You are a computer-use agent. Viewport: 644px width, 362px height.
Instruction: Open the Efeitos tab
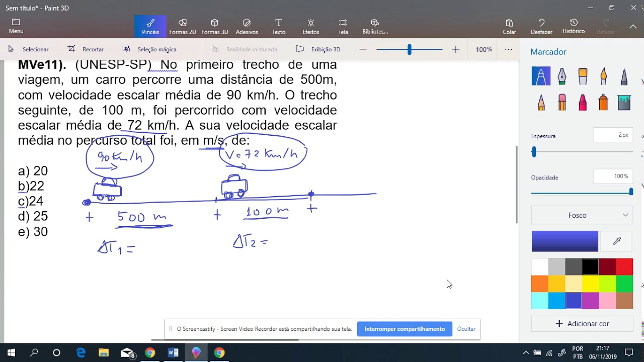pos(311,27)
